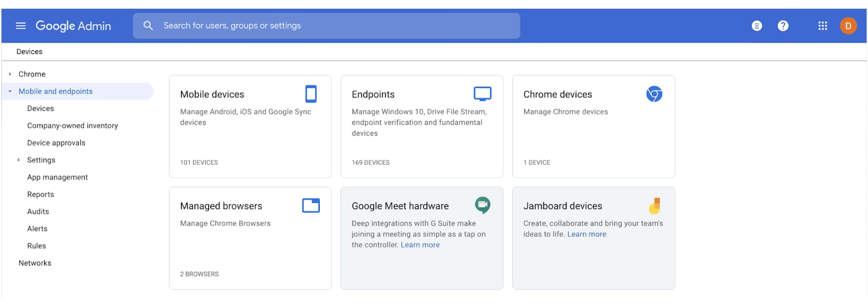Open Audits in the sidebar
868x307 pixels.
(x=38, y=212)
